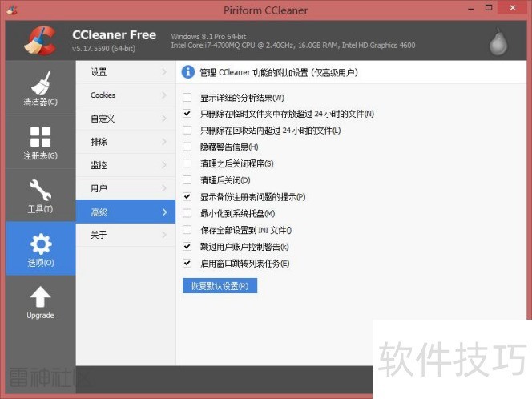The width and height of the screenshot is (532, 399).
Task: Click the Piriform pear icon
Action: (498, 42)
